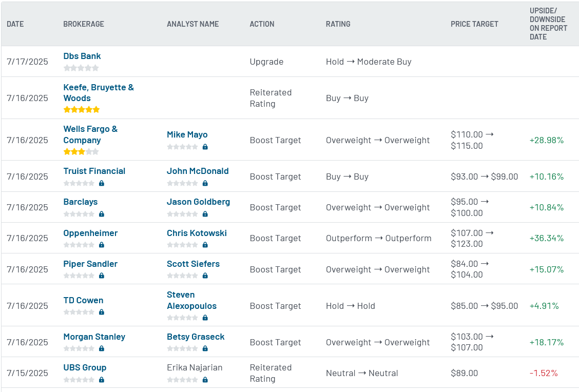Viewport: 579px width, 392px height.
Task: Sort table by DATE column header
Action: point(15,24)
